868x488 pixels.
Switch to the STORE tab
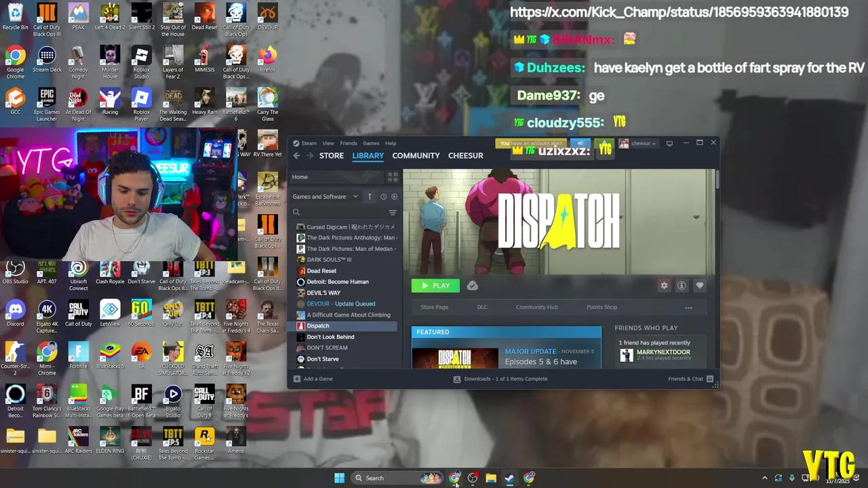332,155
